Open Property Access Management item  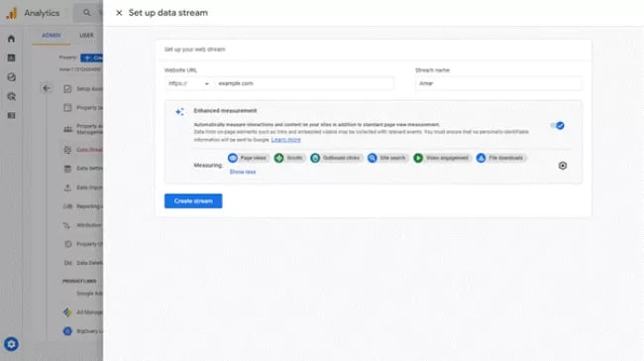[x=82, y=129]
